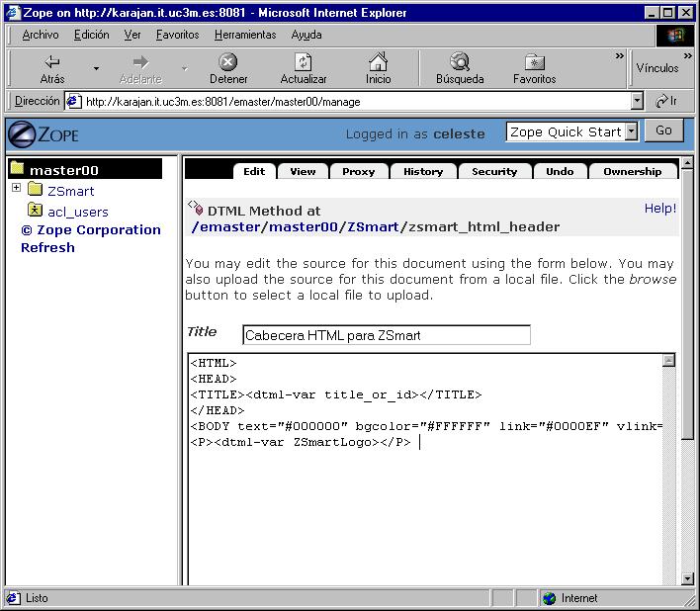Switch to the View tab

(303, 171)
